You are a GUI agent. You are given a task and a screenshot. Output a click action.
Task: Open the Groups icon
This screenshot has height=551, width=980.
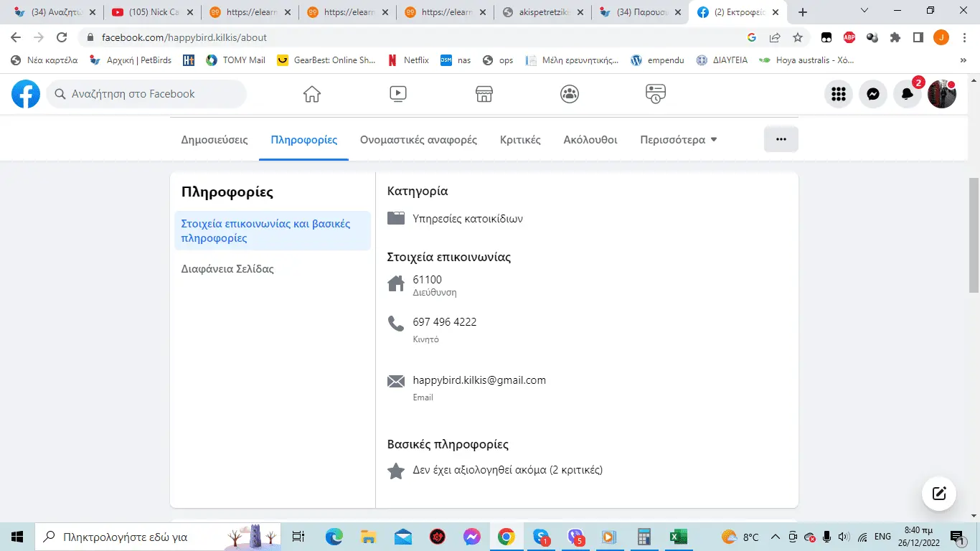click(570, 94)
